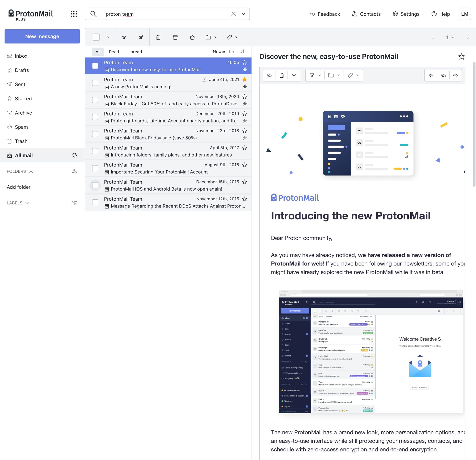Open selection options dropdown beside select-all
476x460 pixels.
coord(109,37)
